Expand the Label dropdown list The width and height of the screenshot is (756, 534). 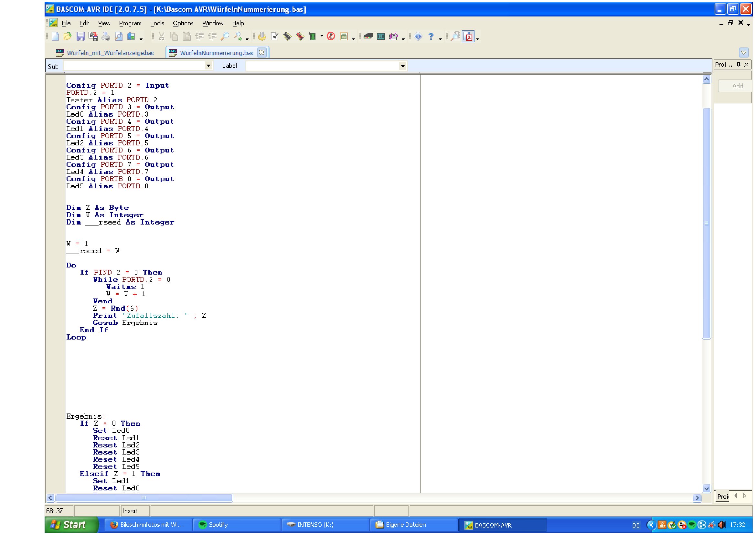point(402,66)
